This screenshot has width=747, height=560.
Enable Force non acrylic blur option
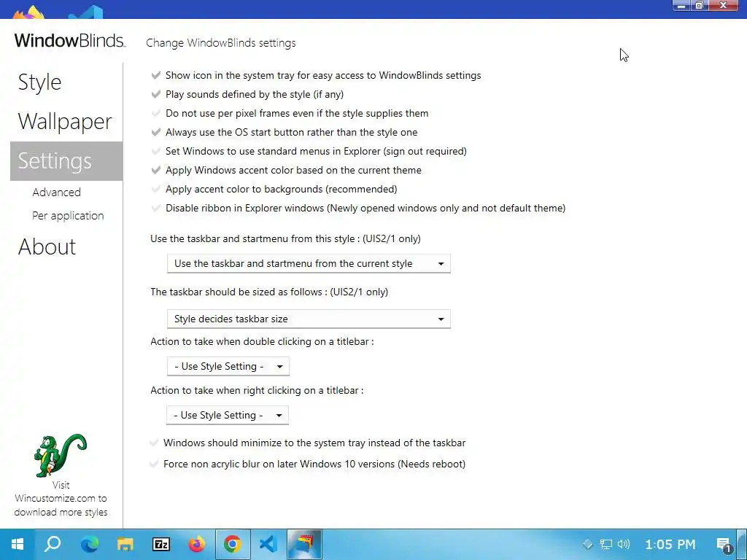(x=154, y=464)
